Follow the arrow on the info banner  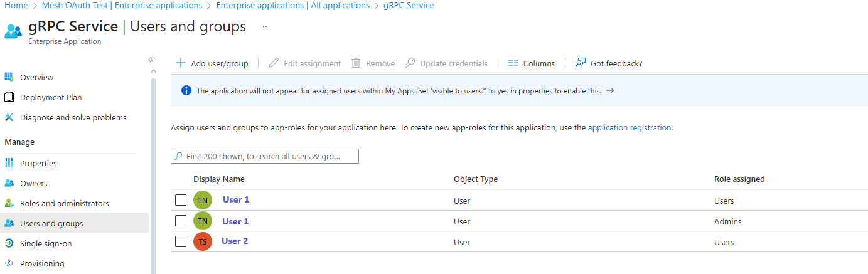tap(610, 90)
